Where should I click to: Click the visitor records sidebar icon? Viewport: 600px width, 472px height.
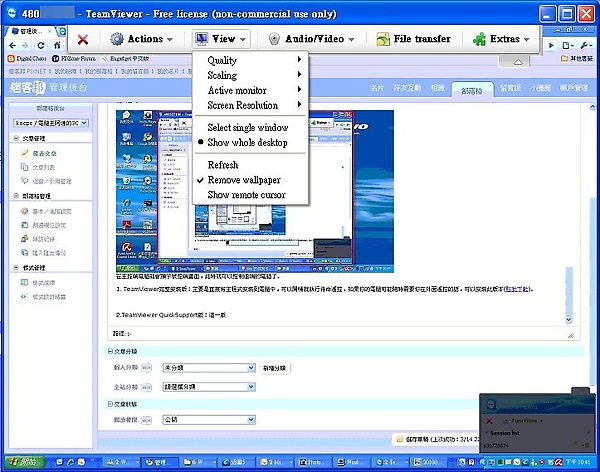[24, 238]
